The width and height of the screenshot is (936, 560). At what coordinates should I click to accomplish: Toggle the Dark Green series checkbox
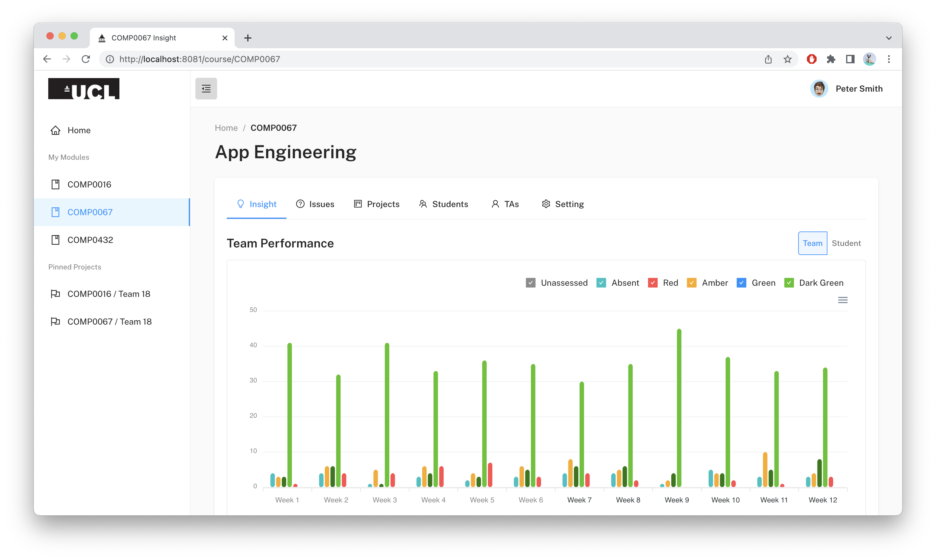click(x=789, y=283)
